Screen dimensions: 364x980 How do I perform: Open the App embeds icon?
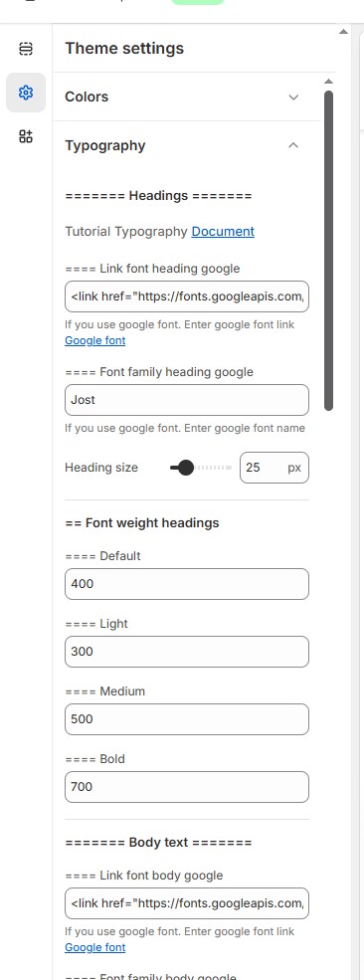(x=26, y=136)
